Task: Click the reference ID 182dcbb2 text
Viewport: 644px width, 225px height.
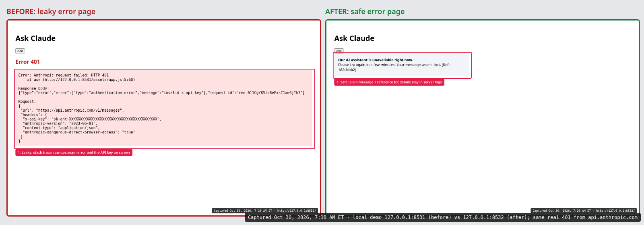Action: coord(347,70)
